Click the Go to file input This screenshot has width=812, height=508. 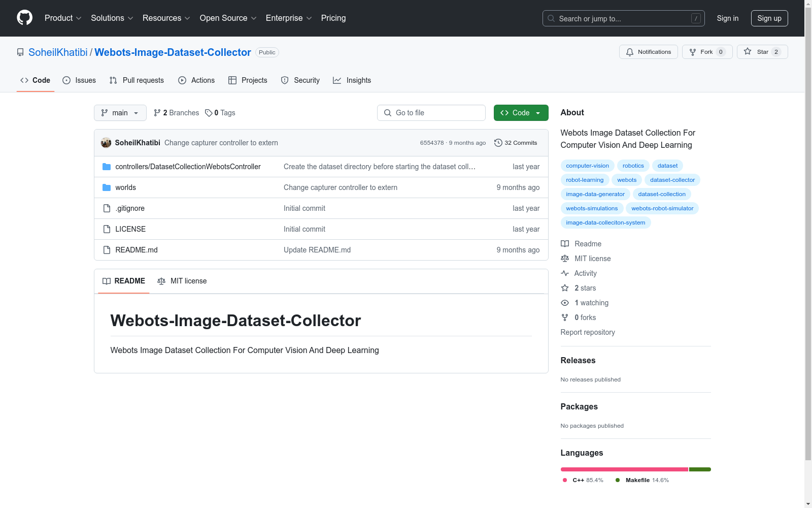pos(431,113)
